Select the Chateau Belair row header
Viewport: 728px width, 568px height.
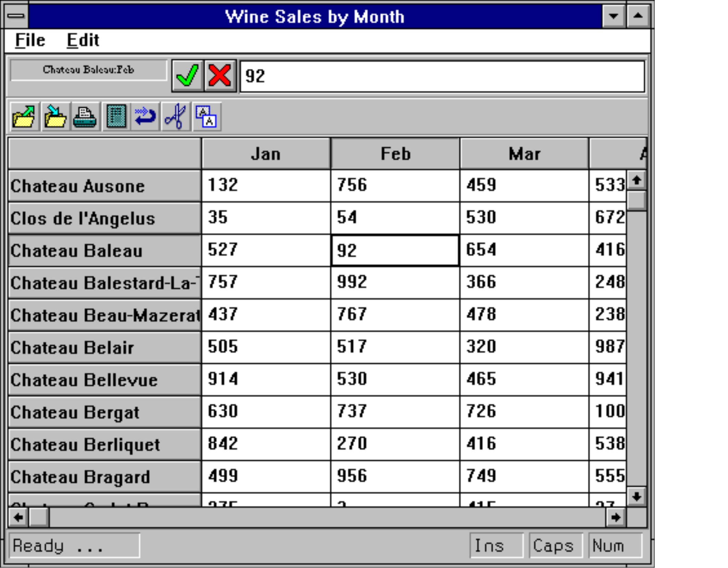(x=104, y=347)
